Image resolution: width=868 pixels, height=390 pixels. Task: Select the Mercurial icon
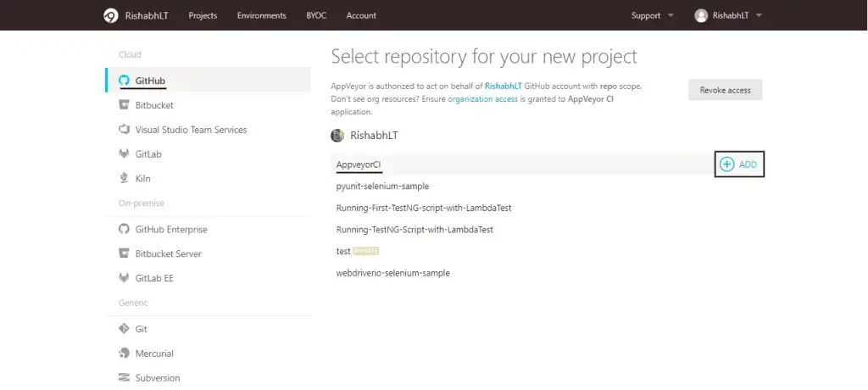pos(124,354)
